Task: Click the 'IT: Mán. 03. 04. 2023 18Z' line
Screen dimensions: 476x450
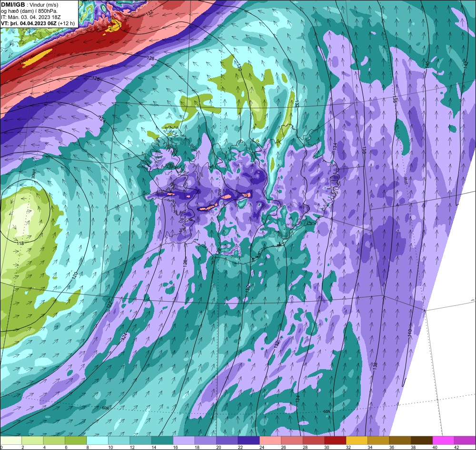Action: coord(30,17)
